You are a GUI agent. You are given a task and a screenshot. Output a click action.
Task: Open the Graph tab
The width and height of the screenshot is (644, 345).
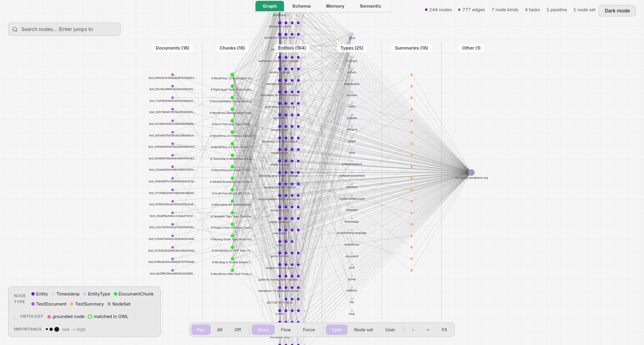click(x=270, y=6)
